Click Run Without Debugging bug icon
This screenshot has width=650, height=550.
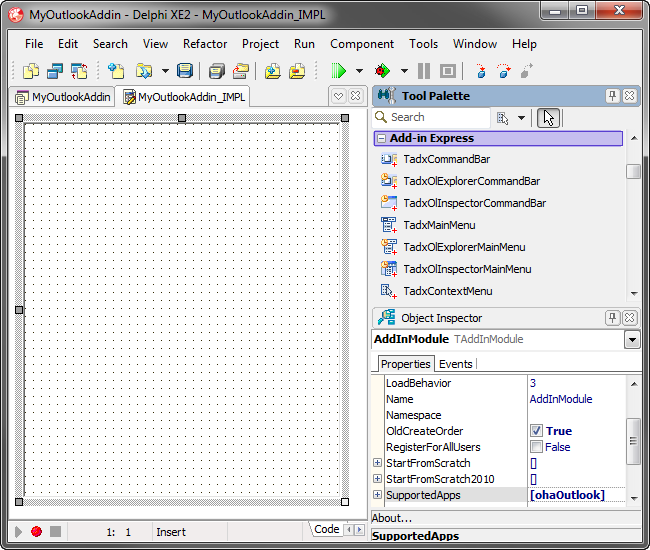[x=382, y=71]
